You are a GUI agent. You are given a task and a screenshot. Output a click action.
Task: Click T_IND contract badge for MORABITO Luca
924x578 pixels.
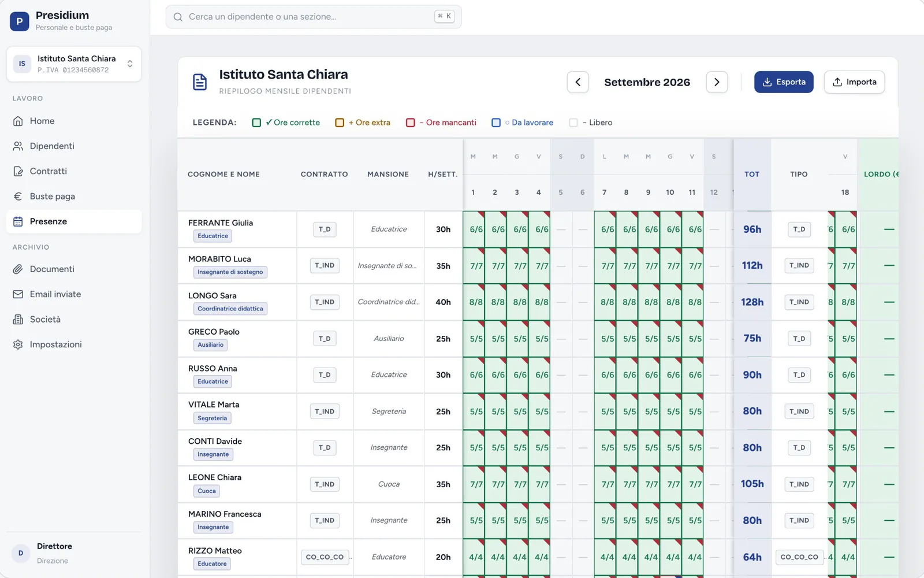[325, 266]
